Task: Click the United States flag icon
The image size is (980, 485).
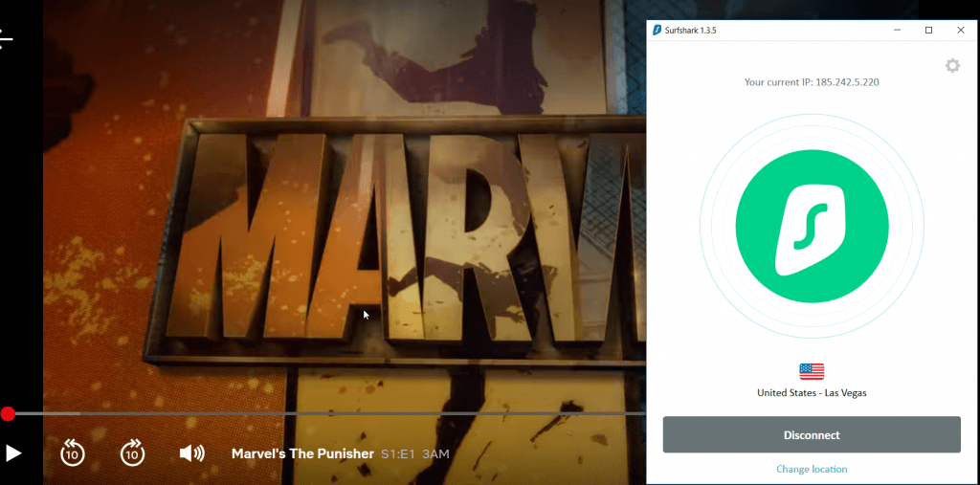Action: click(812, 371)
